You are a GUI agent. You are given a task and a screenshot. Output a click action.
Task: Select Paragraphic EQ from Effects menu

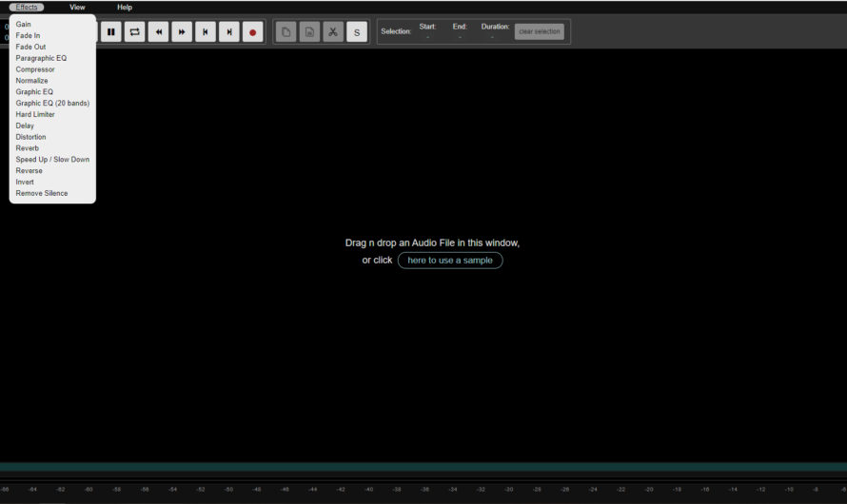pyautogui.click(x=41, y=58)
